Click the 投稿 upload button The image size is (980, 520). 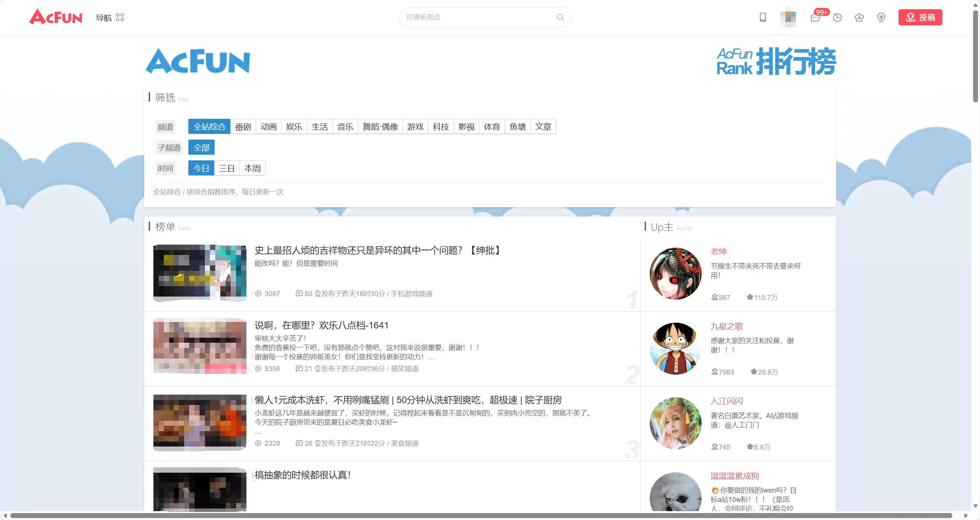point(920,17)
